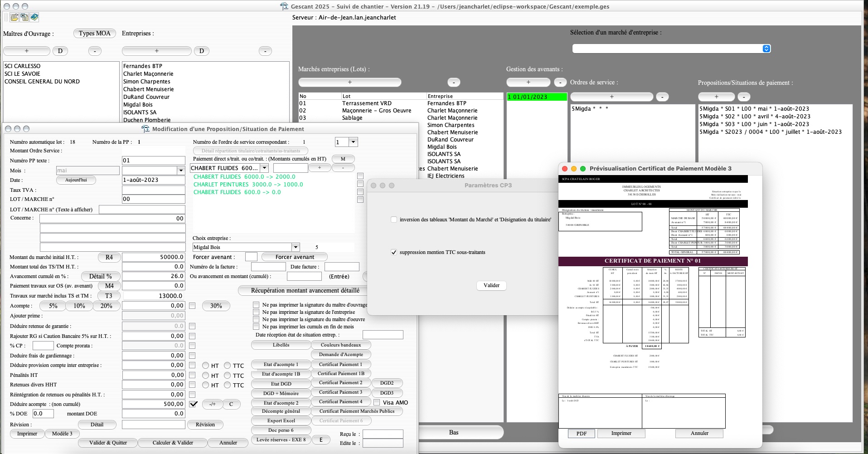The height and width of the screenshot is (454, 868).
Task: Click the Modèle 3 button
Action: [62, 434]
